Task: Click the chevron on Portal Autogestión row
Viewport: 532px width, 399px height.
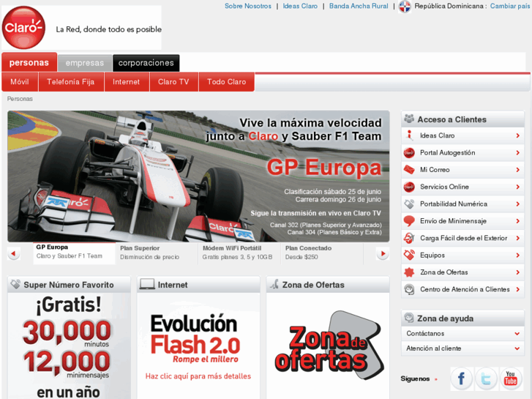Action: (x=518, y=153)
